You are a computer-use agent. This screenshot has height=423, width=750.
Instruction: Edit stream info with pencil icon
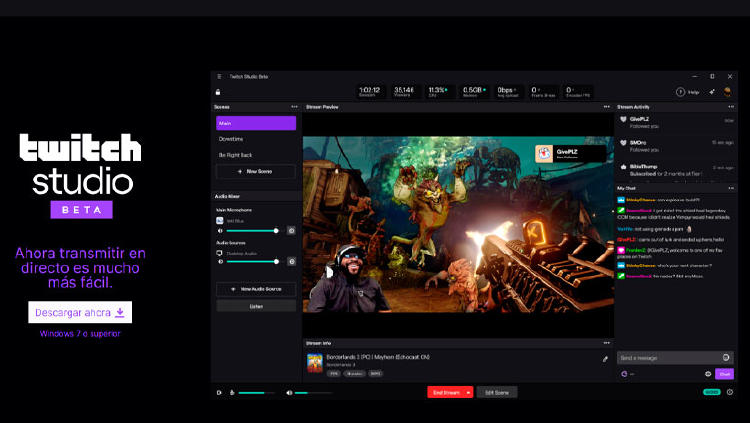[x=605, y=358]
